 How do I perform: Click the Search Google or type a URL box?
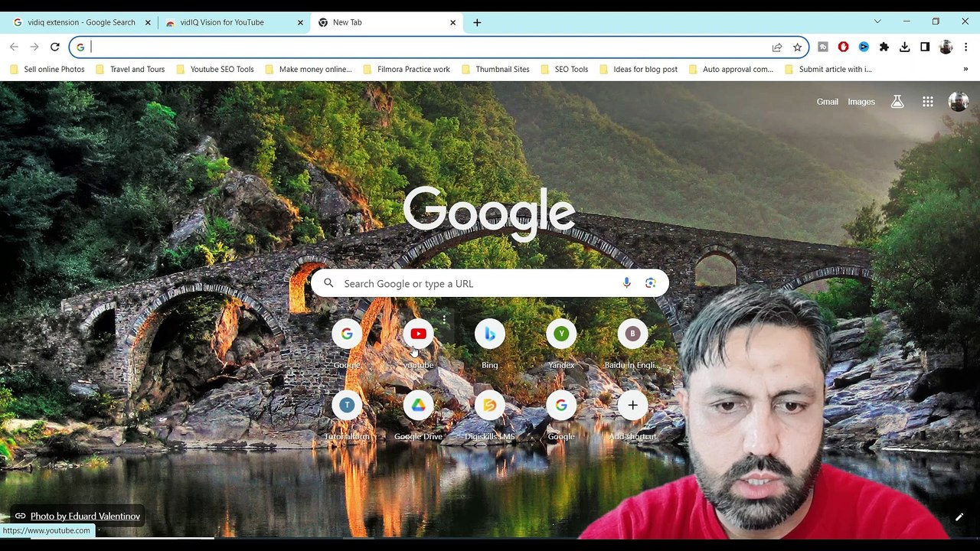click(490, 283)
